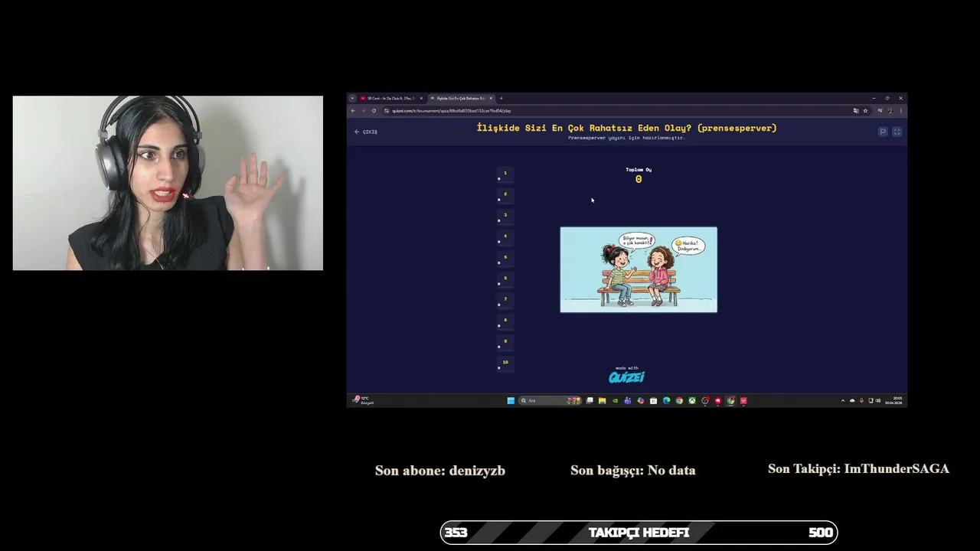Open a new browser tab
Viewport: 980px width, 551px height.
click(501, 98)
